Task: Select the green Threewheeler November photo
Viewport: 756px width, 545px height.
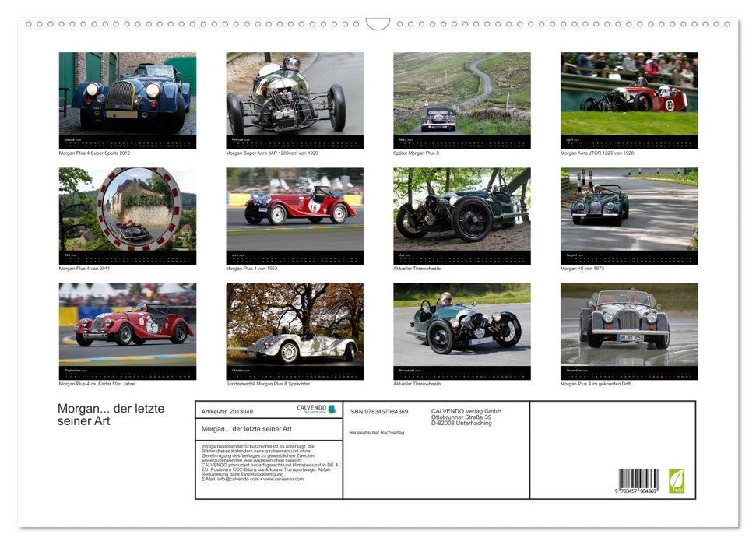Action: pos(462,325)
